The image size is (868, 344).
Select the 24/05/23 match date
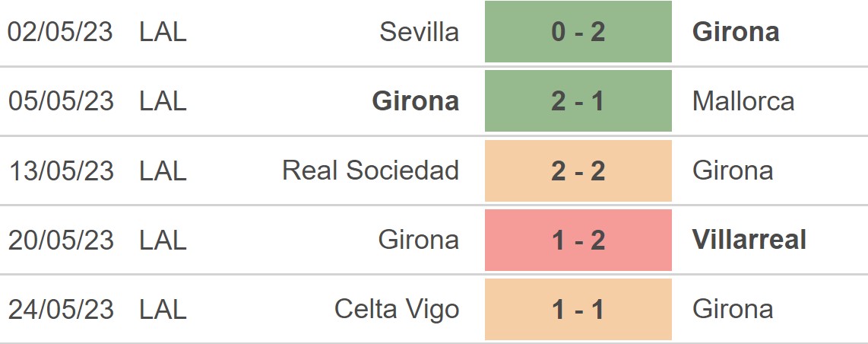click(60, 309)
